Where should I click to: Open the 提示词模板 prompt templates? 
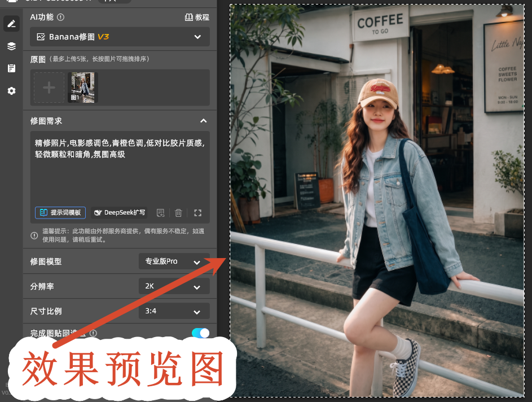click(60, 212)
